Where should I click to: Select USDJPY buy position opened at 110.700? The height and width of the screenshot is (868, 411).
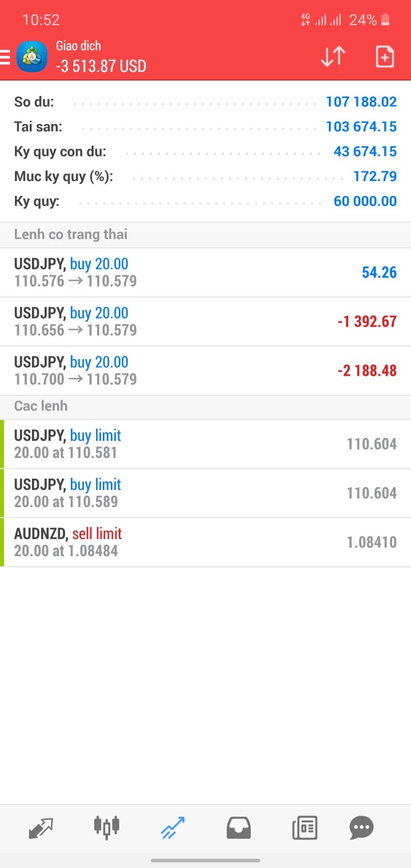(205, 371)
